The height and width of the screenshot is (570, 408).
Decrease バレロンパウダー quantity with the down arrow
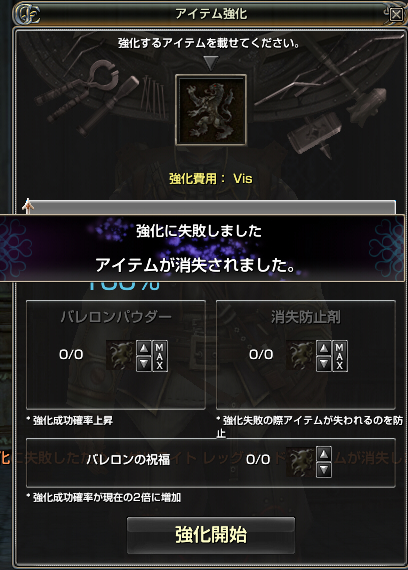tap(144, 363)
